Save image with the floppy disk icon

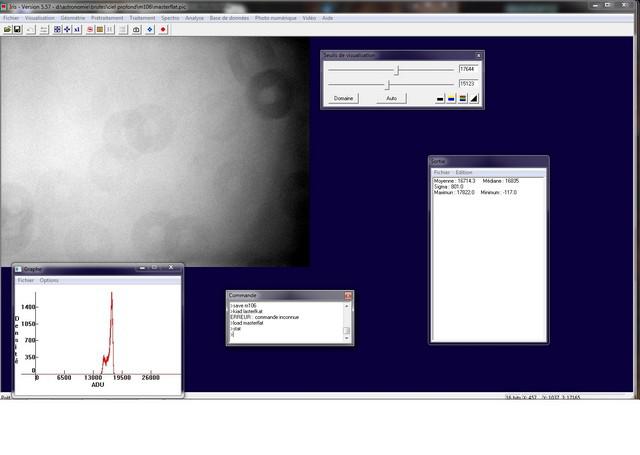[17, 29]
